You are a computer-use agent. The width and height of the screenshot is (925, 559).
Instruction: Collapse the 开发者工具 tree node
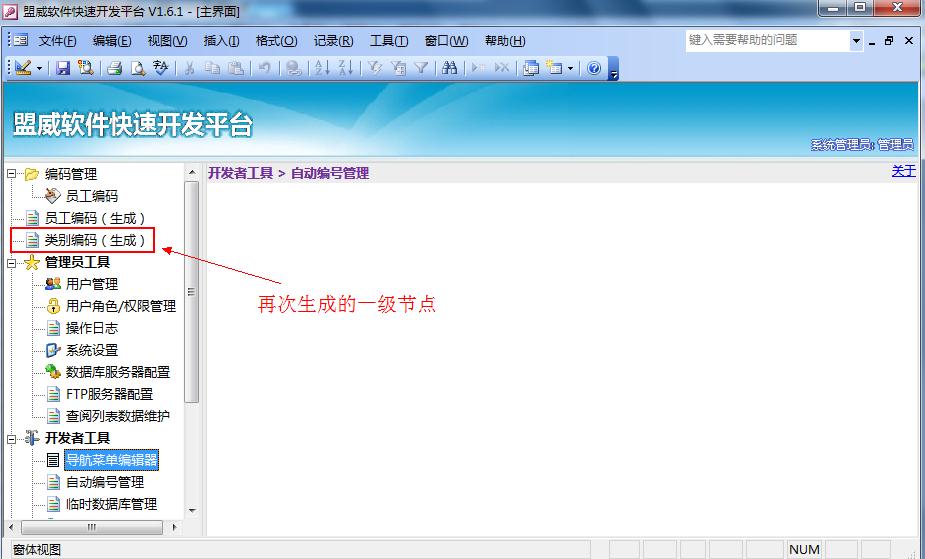tap(11, 438)
